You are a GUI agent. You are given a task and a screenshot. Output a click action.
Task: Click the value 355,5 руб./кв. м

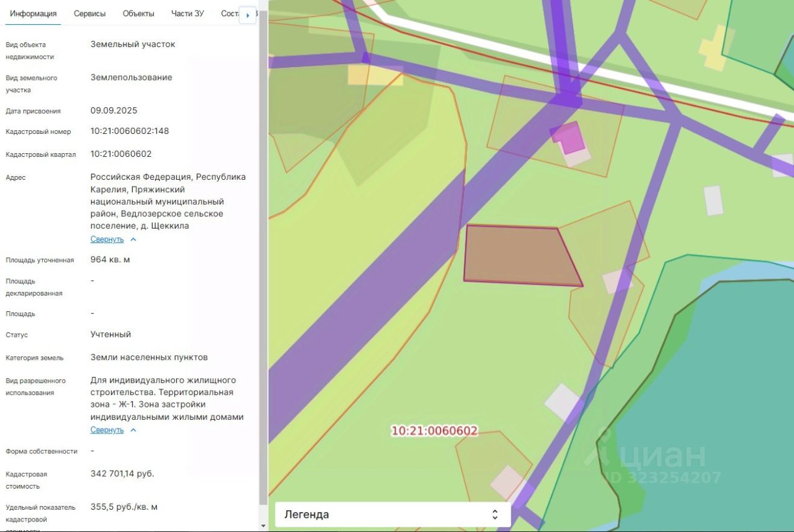[124, 507]
